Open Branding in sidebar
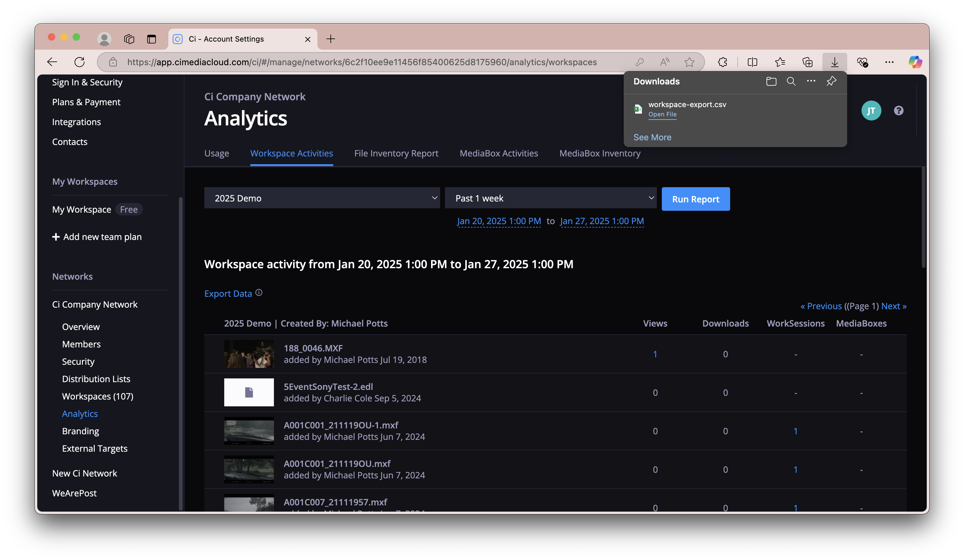The image size is (964, 560). pyautogui.click(x=80, y=431)
